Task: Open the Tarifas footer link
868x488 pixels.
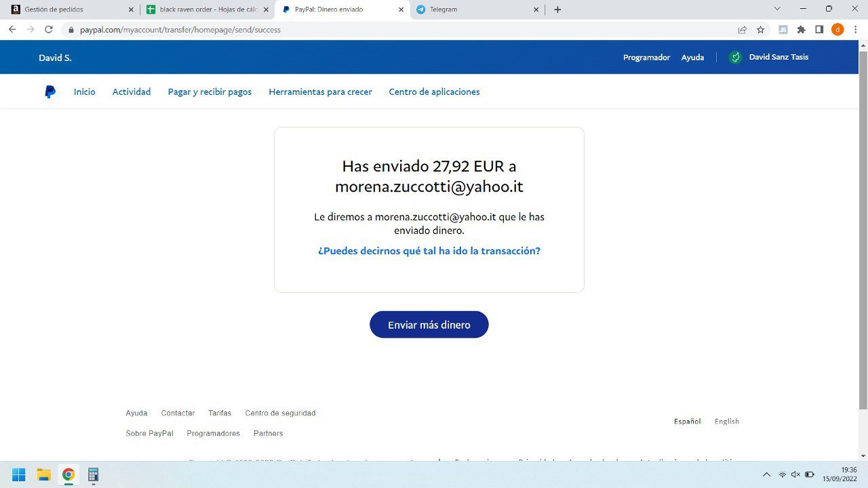Action: [220, 413]
